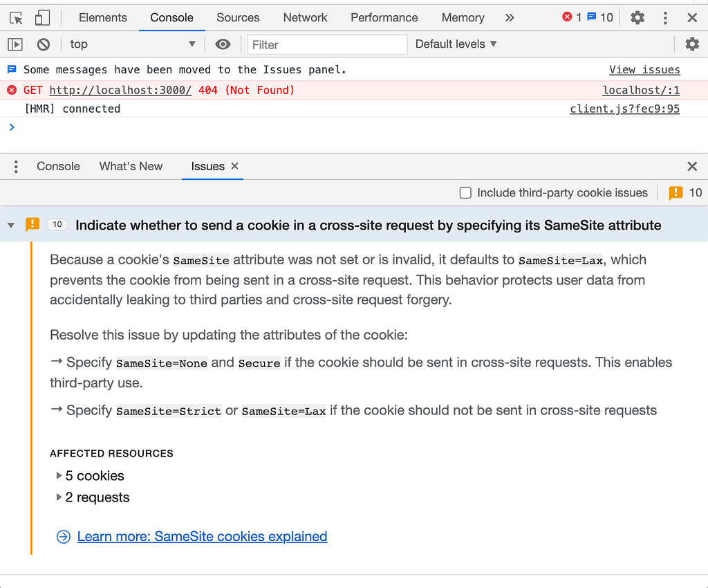The image size is (708, 588).
Task: Open the console sidebar
Action: pyautogui.click(x=15, y=44)
